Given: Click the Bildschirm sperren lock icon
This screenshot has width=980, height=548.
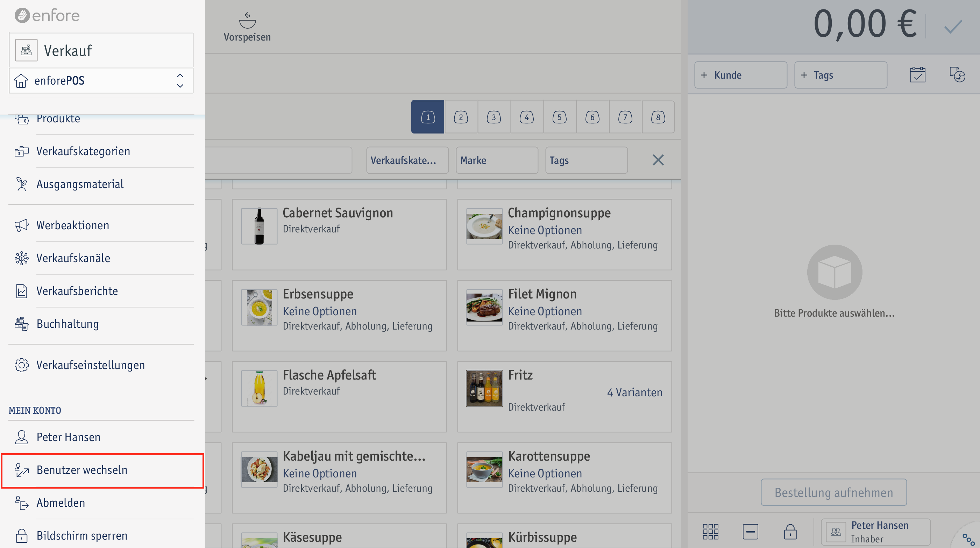Looking at the screenshot, I should (22, 536).
